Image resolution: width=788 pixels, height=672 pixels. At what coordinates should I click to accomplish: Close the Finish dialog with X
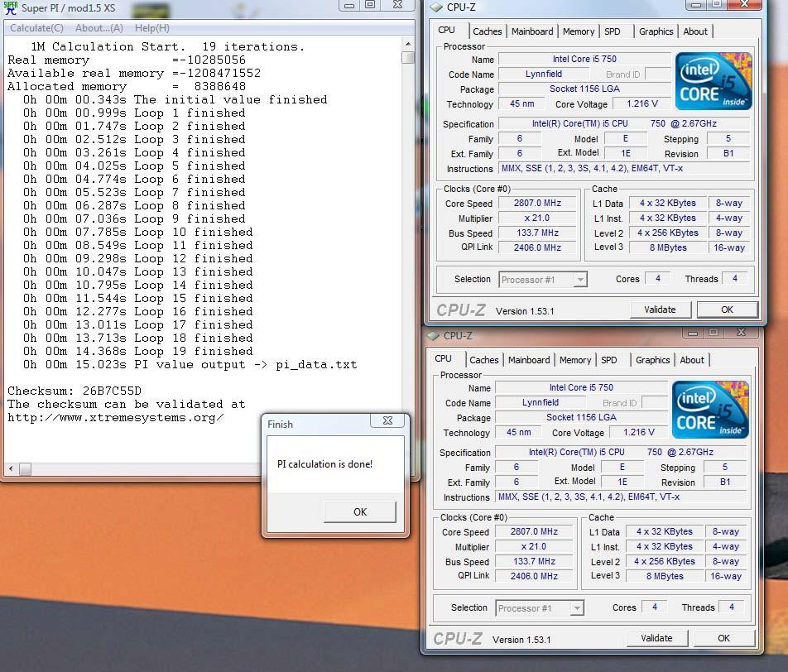click(387, 420)
